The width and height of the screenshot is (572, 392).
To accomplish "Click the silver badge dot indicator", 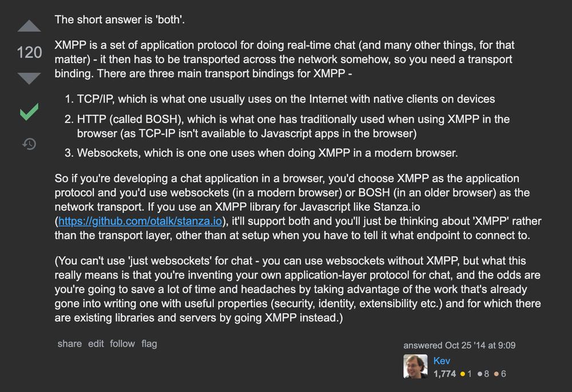I will 480,374.
